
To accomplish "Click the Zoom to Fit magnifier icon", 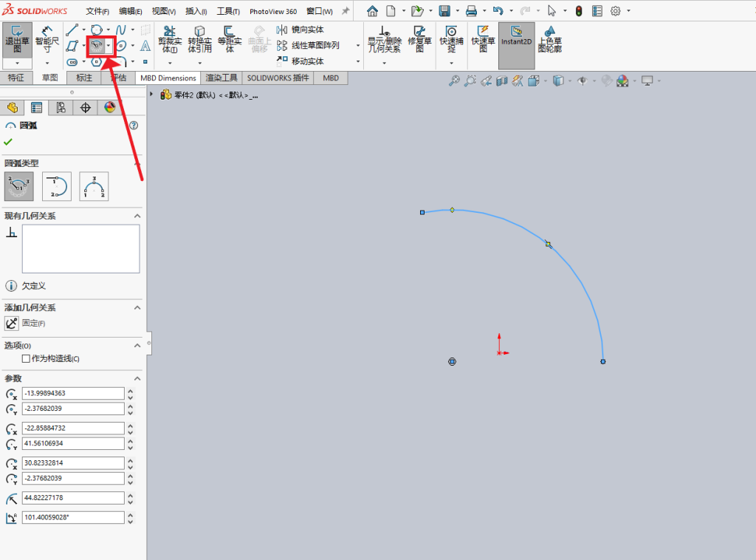I will pos(454,81).
